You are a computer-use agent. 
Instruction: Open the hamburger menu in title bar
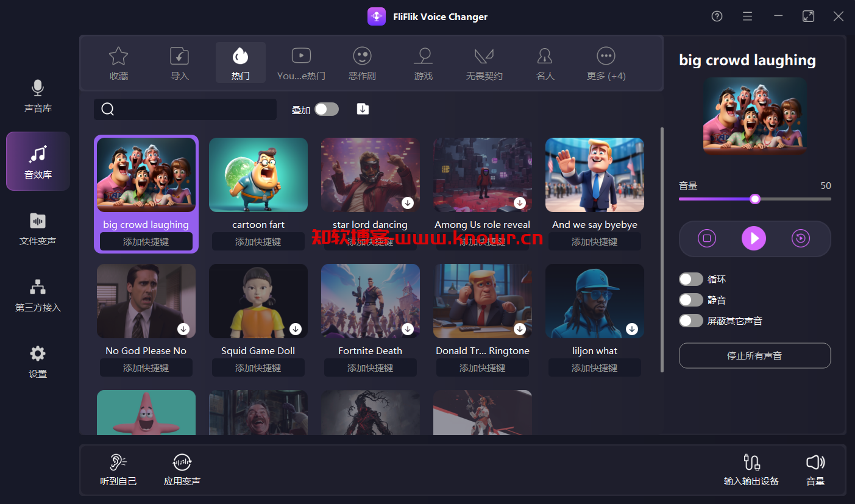click(x=747, y=16)
